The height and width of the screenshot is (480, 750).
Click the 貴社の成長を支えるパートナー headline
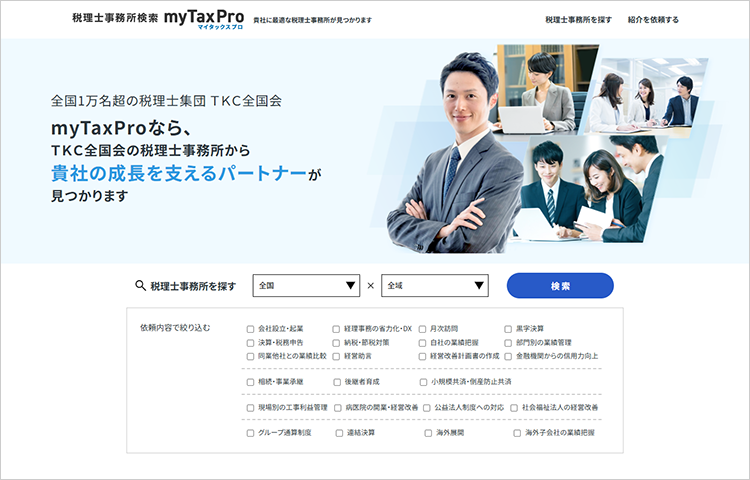click(179, 174)
